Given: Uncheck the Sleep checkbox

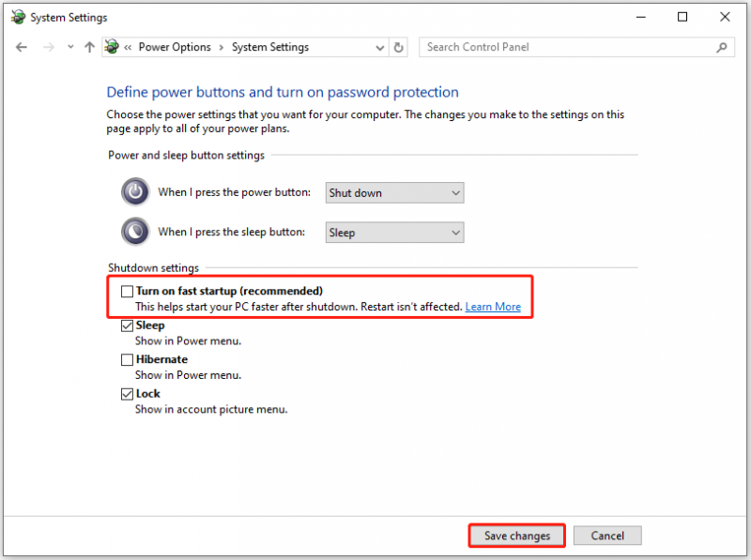Looking at the screenshot, I should coord(127,325).
